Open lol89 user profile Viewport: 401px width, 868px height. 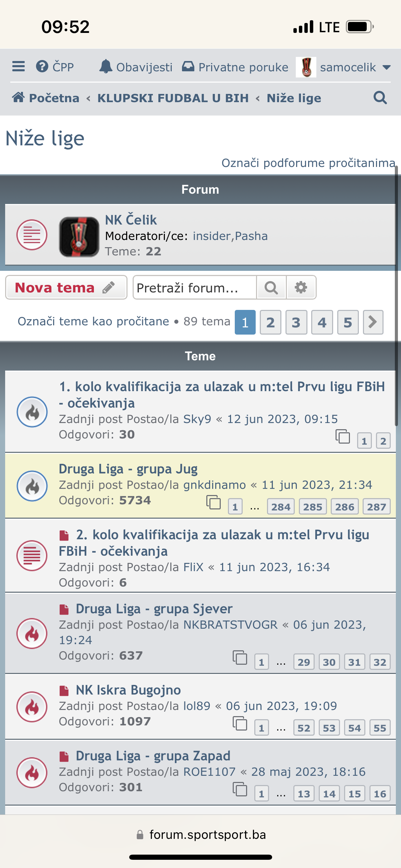click(x=197, y=706)
